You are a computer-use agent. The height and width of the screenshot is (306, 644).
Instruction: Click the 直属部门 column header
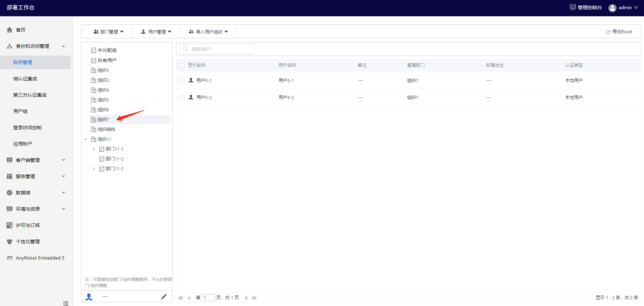click(x=416, y=65)
